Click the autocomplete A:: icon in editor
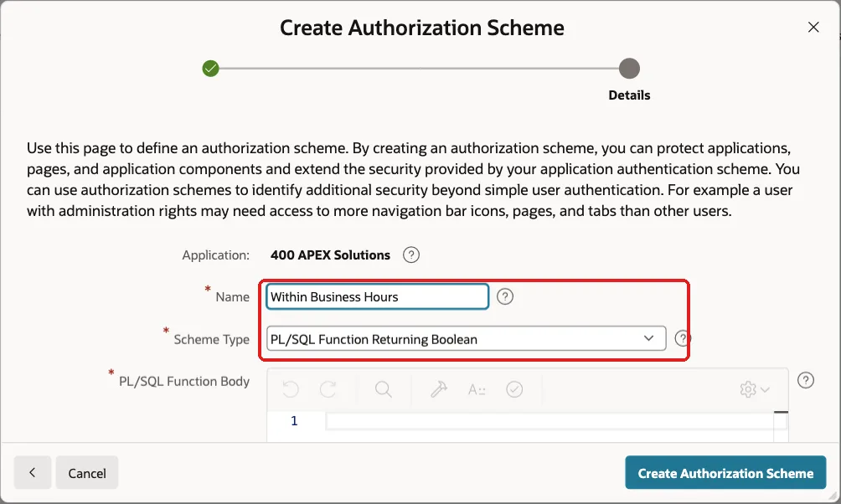This screenshot has height=504, width=841. tap(477, 389)
